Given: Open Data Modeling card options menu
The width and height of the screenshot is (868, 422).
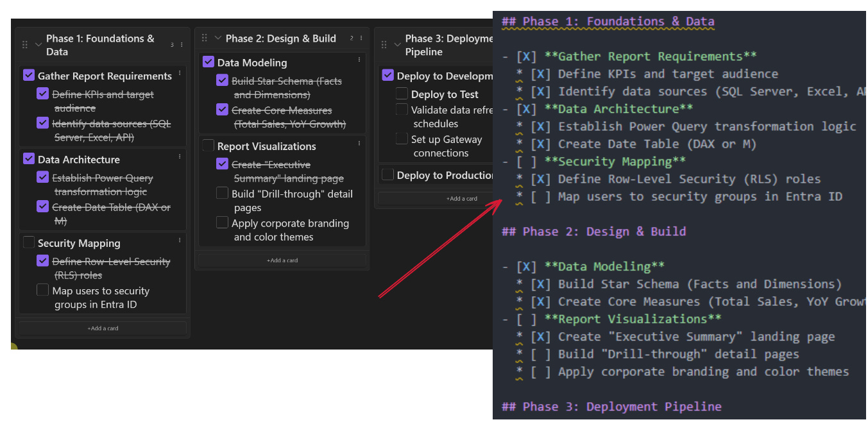Looking at the screenshot, I should pyautogui.click(x=359, y=60).
